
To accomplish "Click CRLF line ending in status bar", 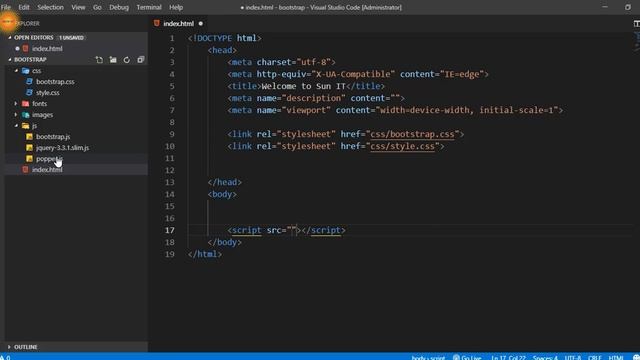I will pyautogui.click(x=595, y=358).
